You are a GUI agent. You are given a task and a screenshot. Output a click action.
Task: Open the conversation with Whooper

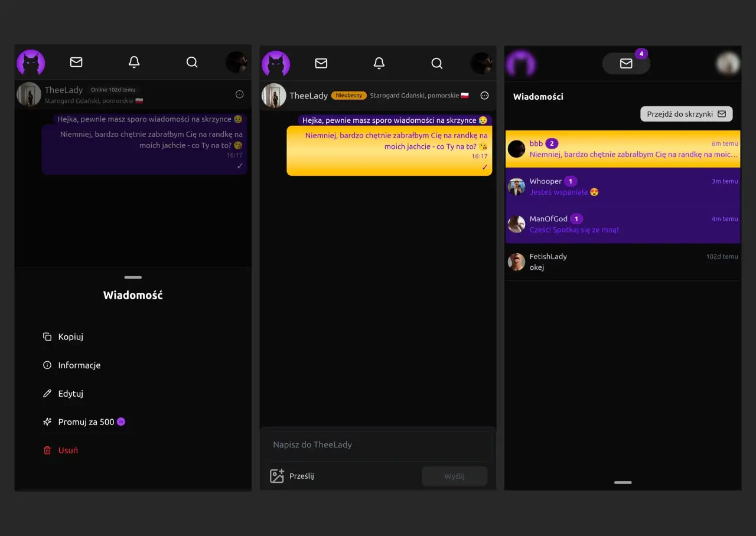point(623,187)
